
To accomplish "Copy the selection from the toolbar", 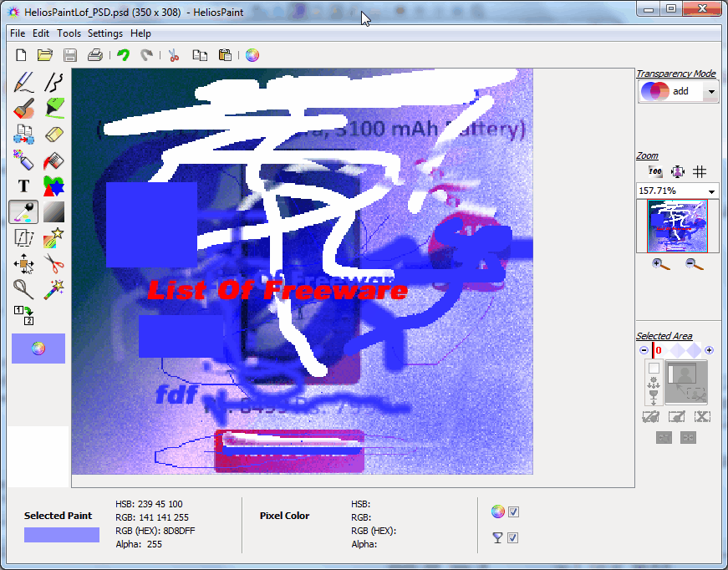I will tap(200, 55).
